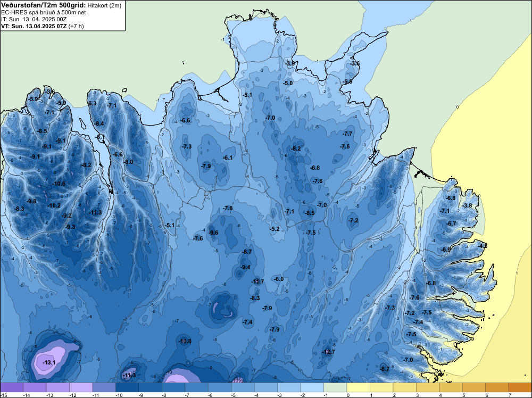Click the -6.9 temperature label
The height and width of the screenshot is (398, 532).
click(446, 250)
